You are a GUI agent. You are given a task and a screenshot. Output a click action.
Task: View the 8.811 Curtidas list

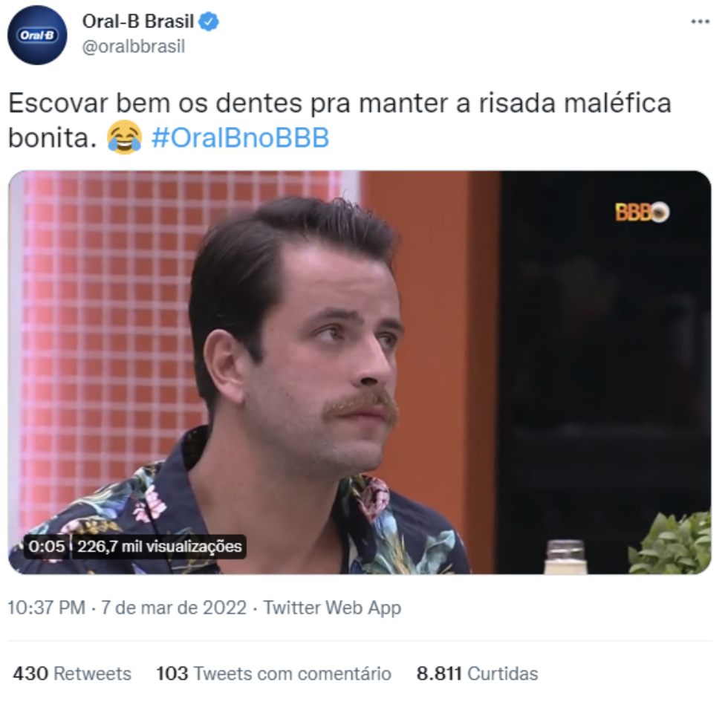point(477,673)
